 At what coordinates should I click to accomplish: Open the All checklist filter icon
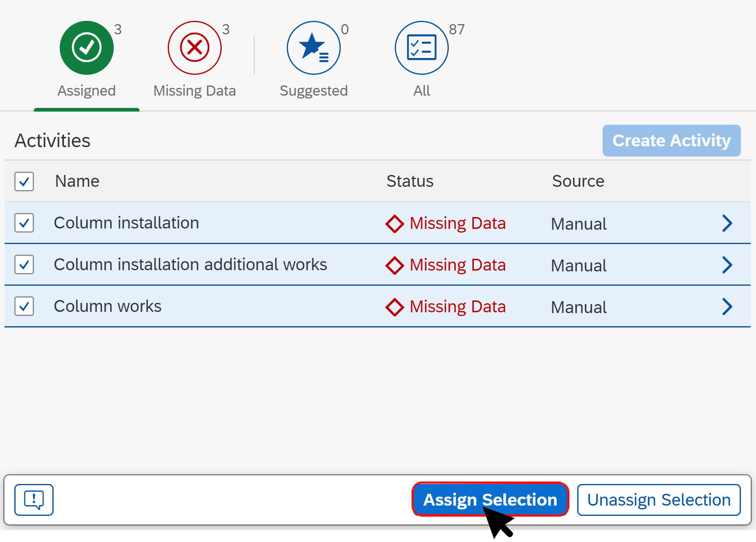click(422, 48)
